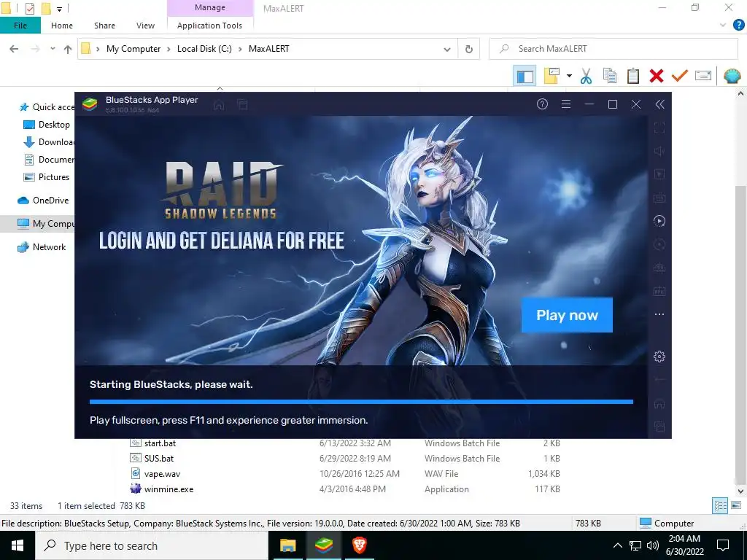747x560 pixels.
Task: Click the file list scrollbar down arrow
Action: [740, 491]
